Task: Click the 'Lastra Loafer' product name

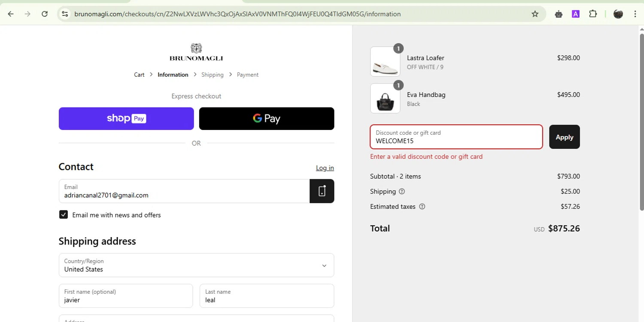Action: 425,58
